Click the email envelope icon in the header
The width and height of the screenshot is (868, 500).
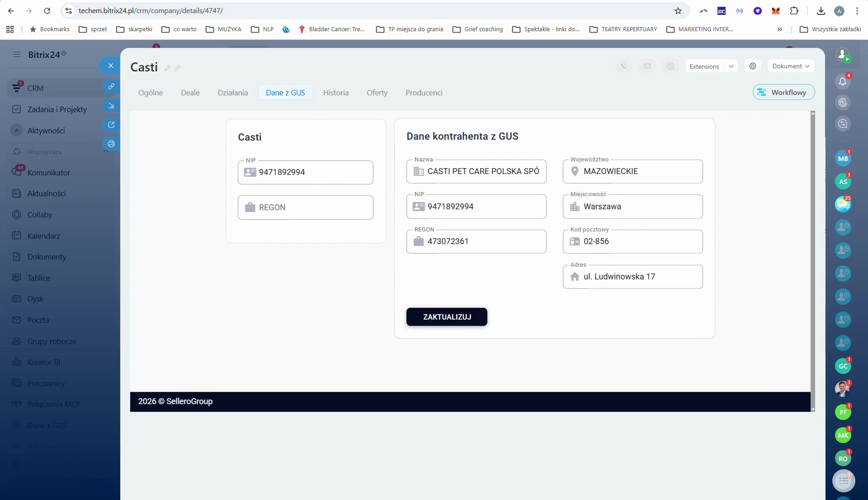[647, 66]
